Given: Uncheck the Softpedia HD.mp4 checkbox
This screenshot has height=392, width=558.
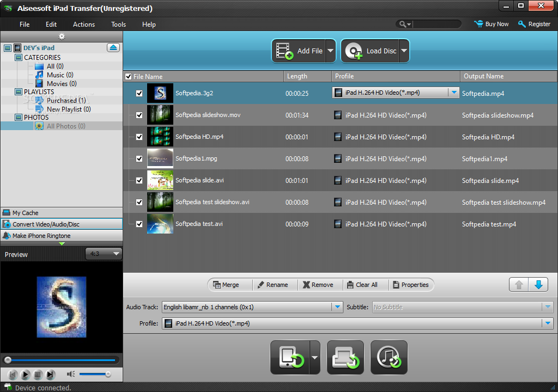Looking at the screenshot, I should tap(139, 137).
